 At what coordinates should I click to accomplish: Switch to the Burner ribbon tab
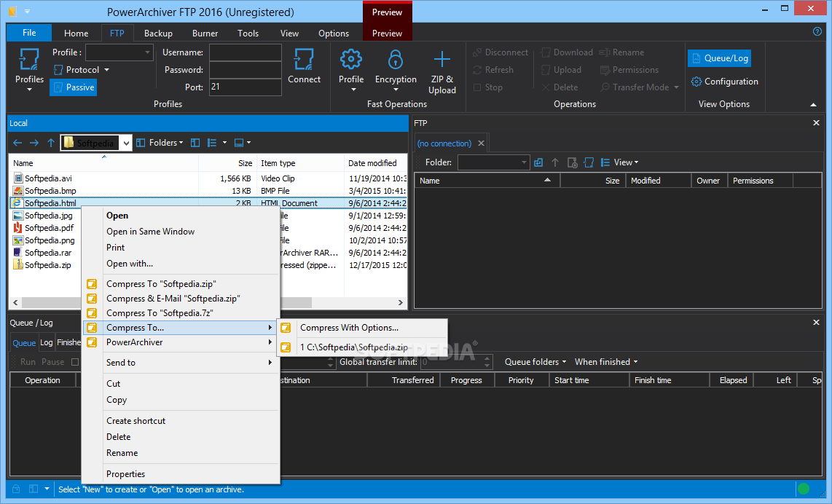pyautogui.click(x=205, y=33)
